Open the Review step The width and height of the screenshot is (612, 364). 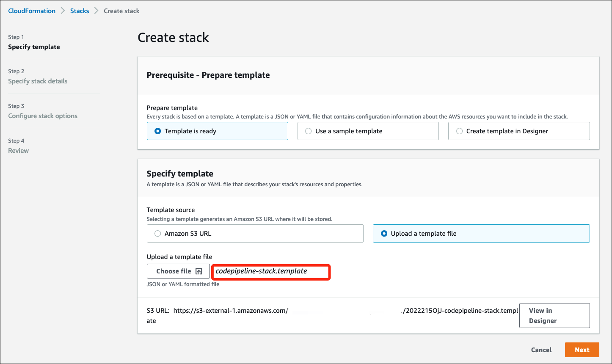click(19, 151)
